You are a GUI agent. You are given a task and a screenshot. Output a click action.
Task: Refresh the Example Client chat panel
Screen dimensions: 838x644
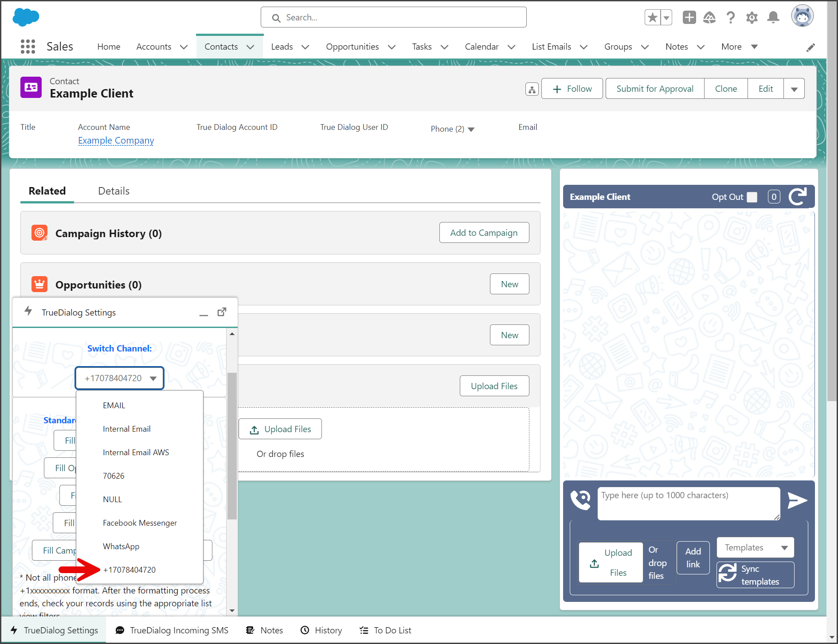click(798, 196)
